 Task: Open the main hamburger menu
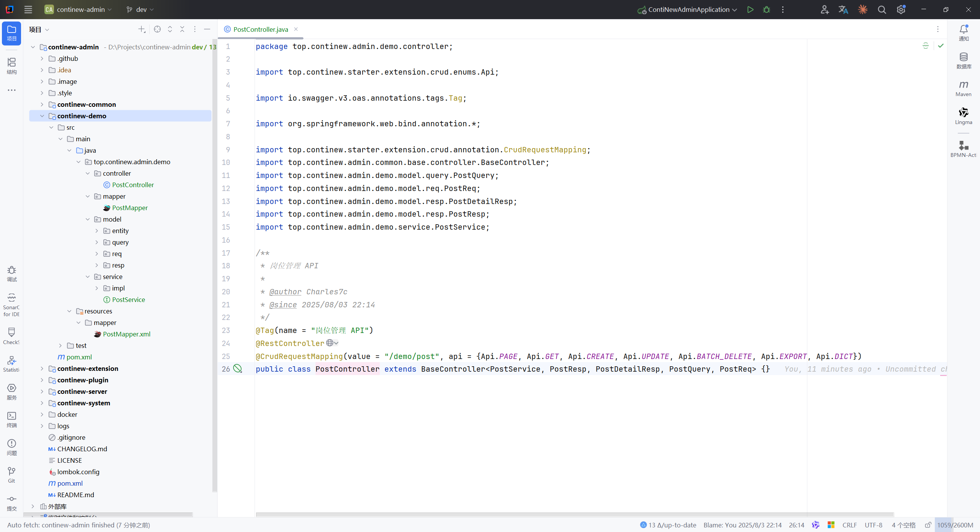point(28,10)
